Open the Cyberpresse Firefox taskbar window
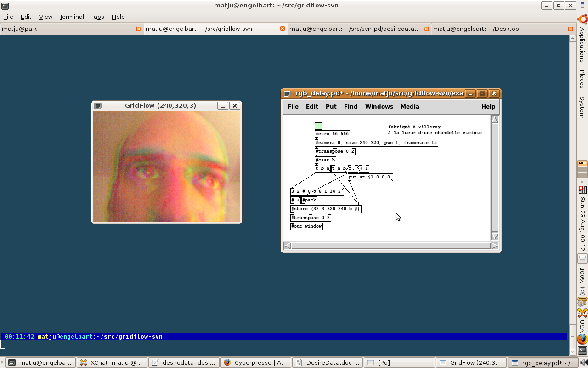588x368 pixels. tap(256, 362)
